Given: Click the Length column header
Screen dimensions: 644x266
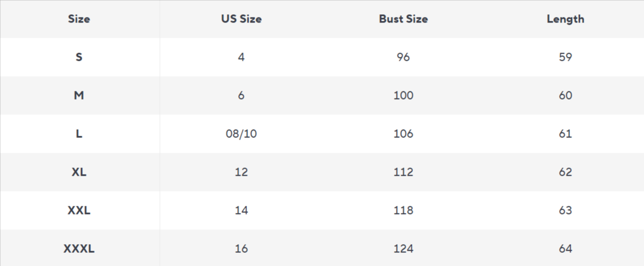Looking at the screenshot, I should tap(565, 19).
